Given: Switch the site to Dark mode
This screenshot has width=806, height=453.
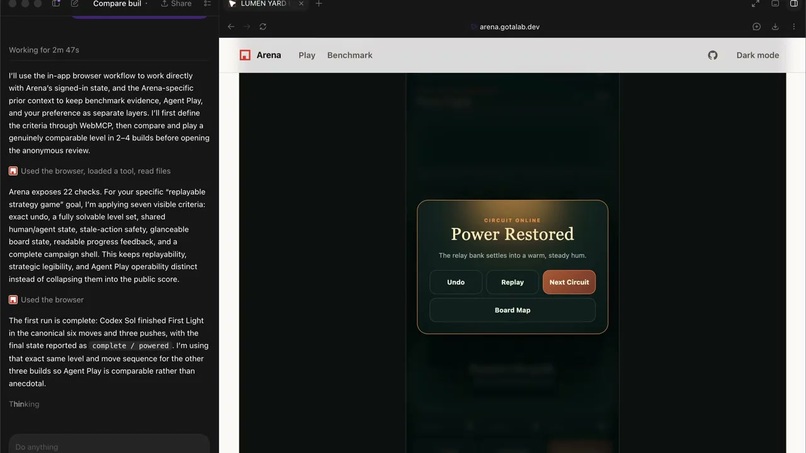Looking at the screenshot, I should coord(757,55).
